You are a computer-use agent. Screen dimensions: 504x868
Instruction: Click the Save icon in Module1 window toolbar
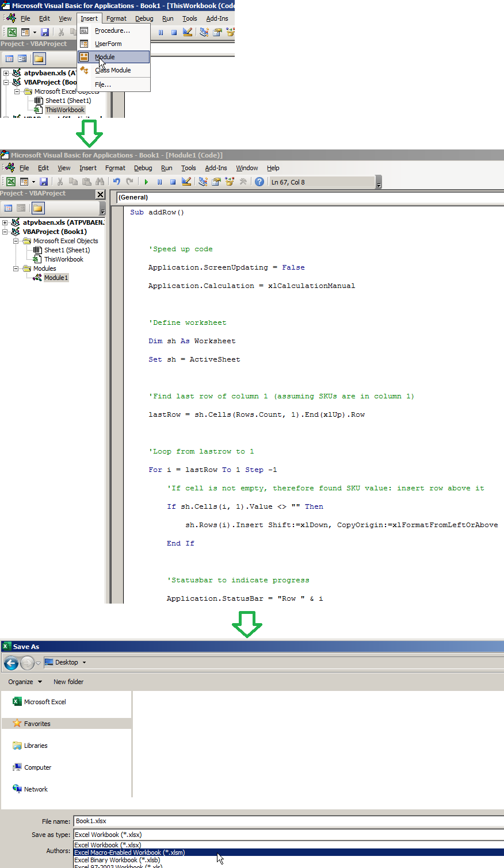click(x=44, y=182)
